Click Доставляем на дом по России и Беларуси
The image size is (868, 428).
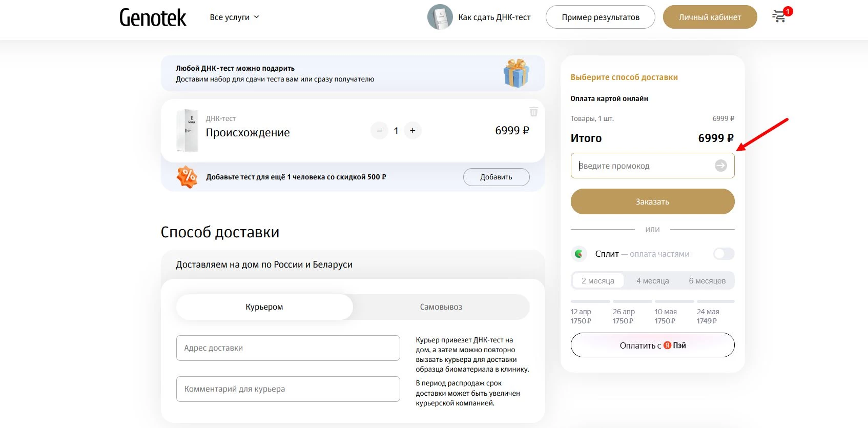pos(264,264)
